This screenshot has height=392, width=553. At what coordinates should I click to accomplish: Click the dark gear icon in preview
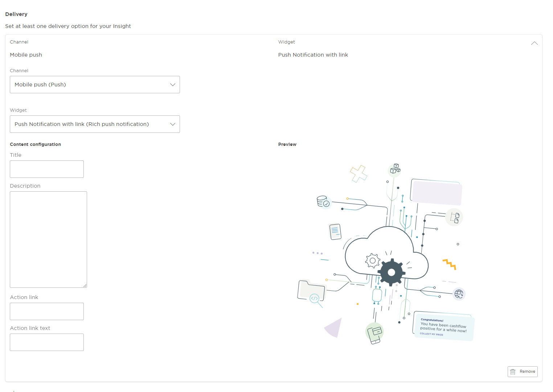[x=391, y=272]
